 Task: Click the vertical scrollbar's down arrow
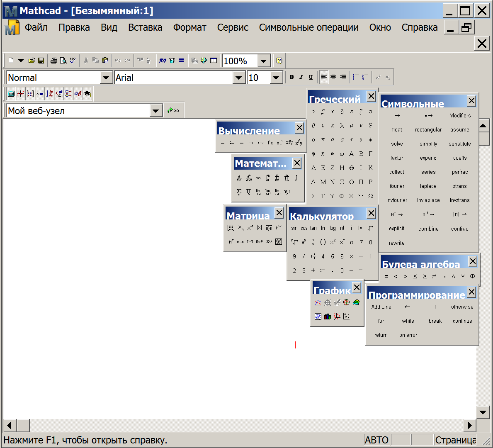point(483,412)
